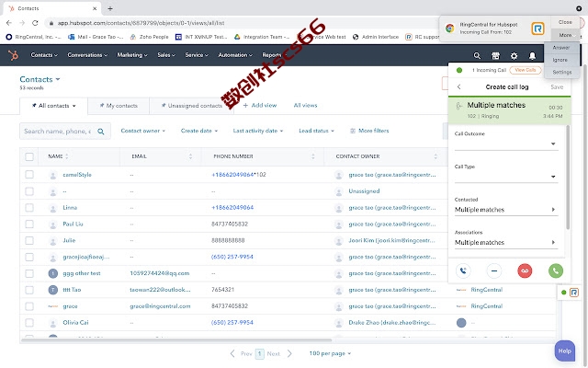This screenshot has width=588, height=368.
Task: Open the Contacts nav menu
Action: coord(44,55)
